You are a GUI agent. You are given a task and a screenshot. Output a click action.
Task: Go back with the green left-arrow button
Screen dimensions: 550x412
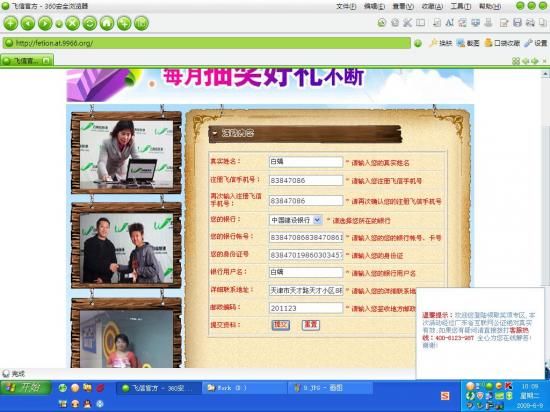[x=28, y=23]
